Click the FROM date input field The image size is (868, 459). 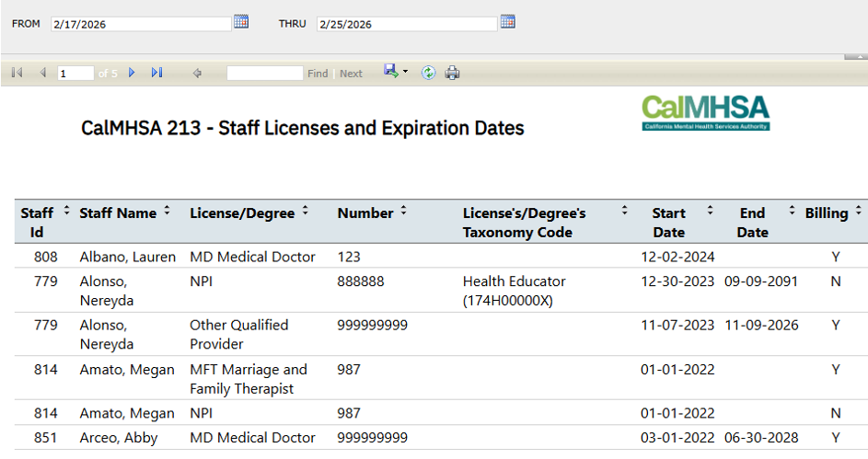140,24
